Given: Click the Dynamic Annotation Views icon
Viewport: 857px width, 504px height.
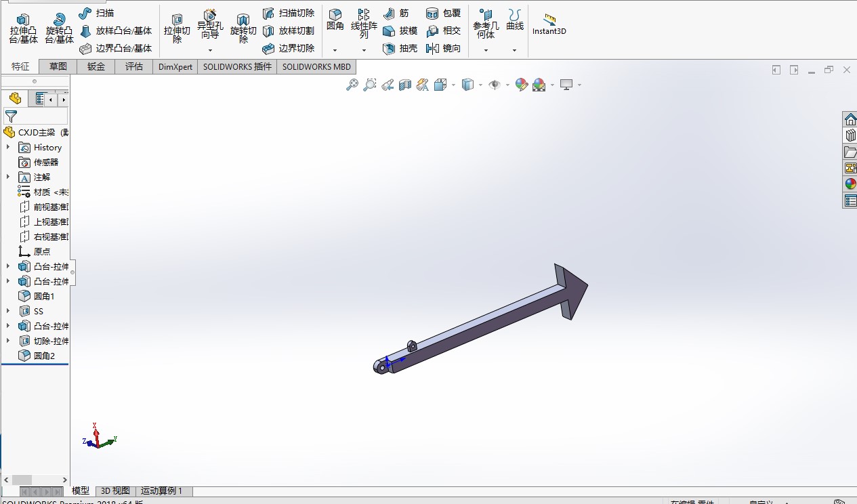Looking at the screenshot, I should [x=422, y=85].
